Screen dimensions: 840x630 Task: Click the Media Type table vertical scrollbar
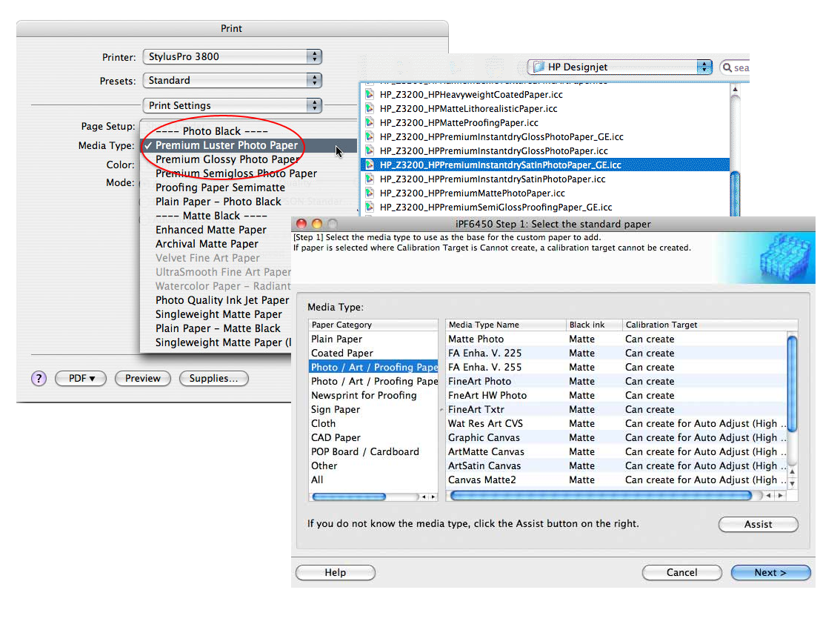793,383
